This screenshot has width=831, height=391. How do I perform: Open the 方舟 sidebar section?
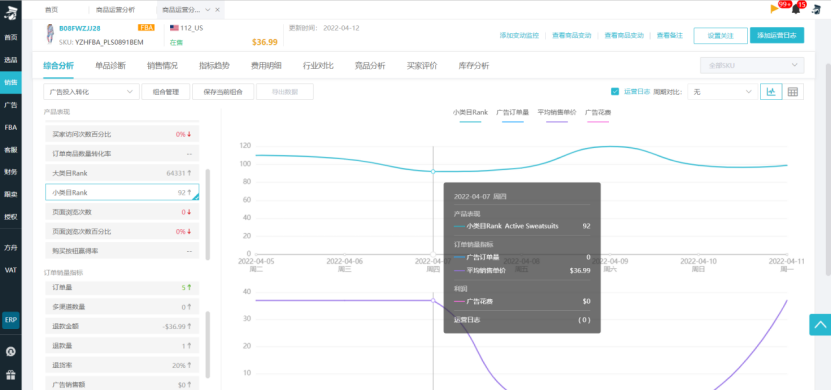click(x=11, y=247)
